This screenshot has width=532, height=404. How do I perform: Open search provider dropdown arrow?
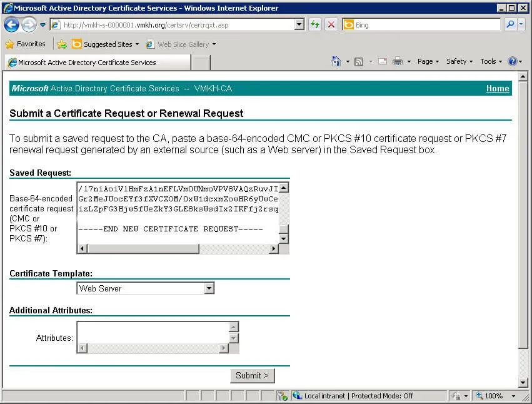(x=521, y=24)
